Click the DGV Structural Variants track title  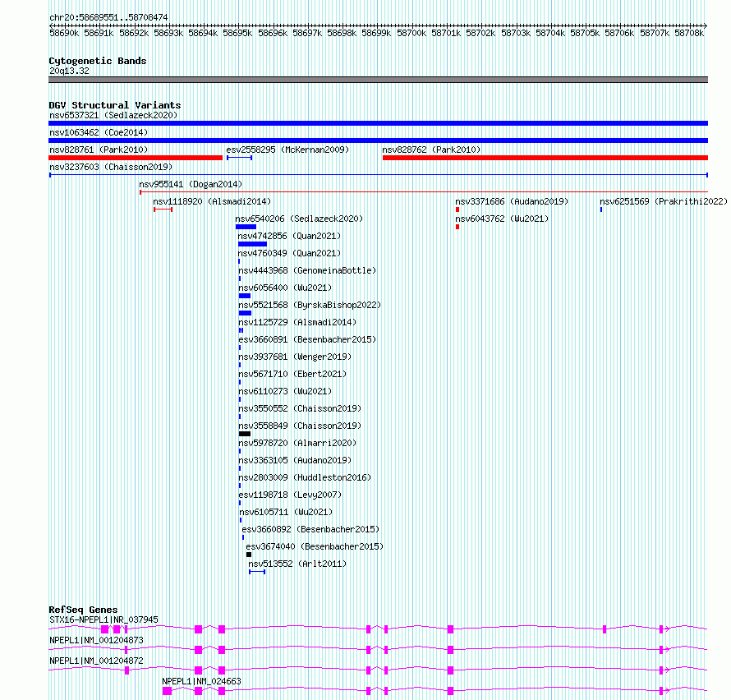coord(115,105)
